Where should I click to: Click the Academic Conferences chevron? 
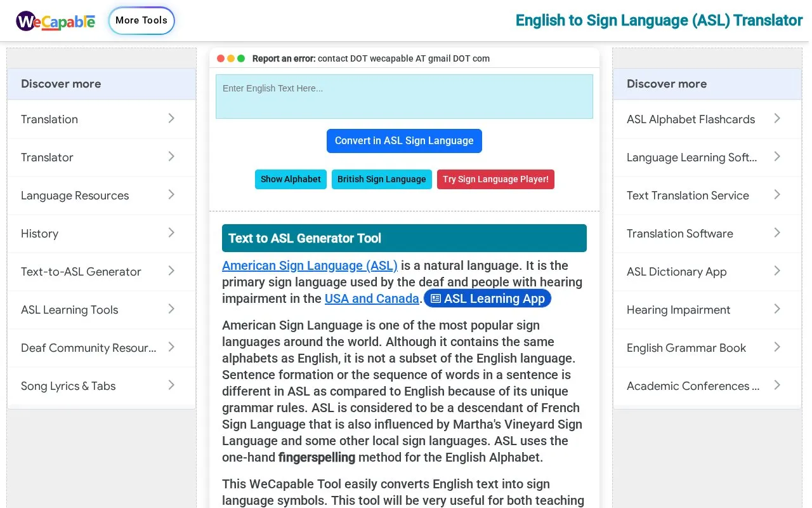pyautogui.click(x=777, y=385)
